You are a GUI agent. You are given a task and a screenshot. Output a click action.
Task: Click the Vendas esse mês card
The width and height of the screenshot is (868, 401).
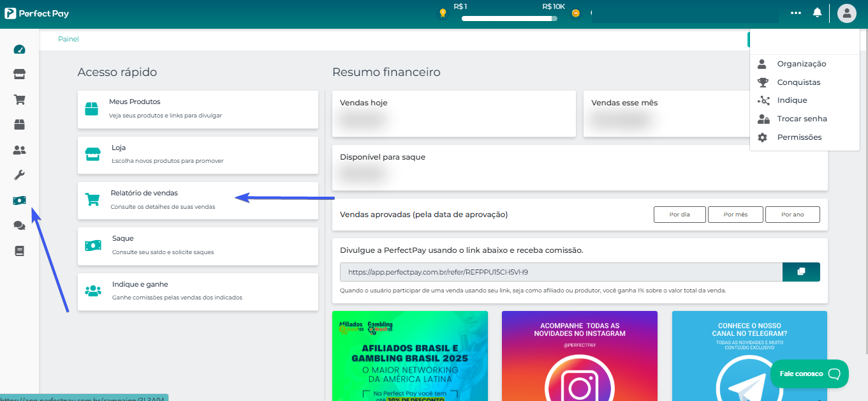click(666, 114)
